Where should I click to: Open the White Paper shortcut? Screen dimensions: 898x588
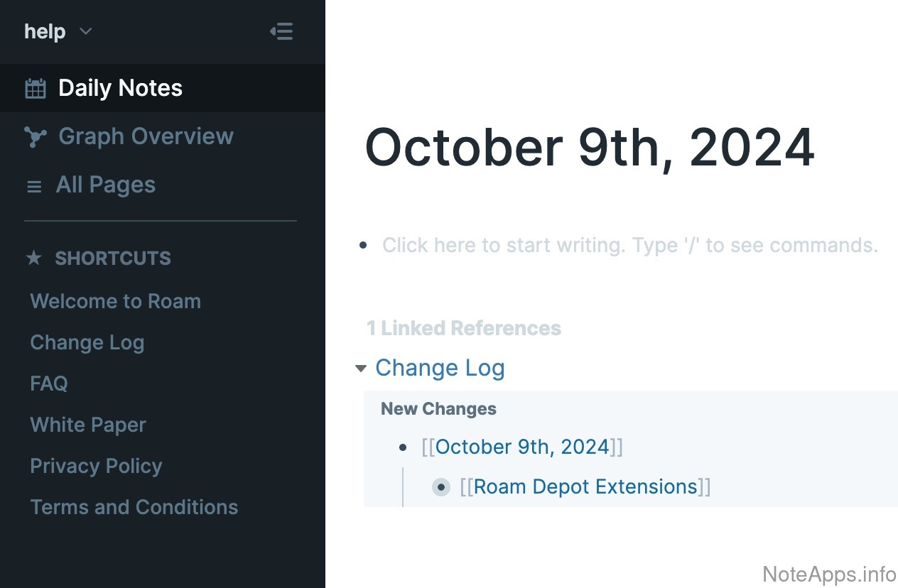pyautogui.click(x=88, y=425)
